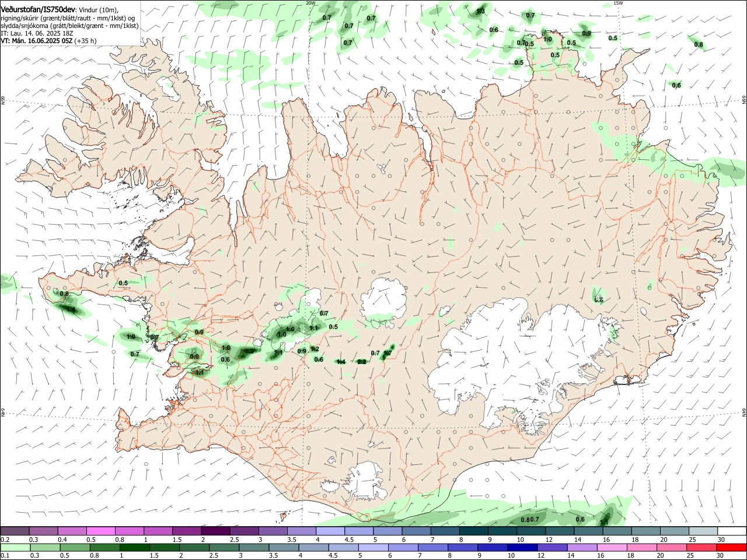The image size is (747, 560).
Task: Click the '30' label in the bottom legend row
Action: click(x=720, y=555)
